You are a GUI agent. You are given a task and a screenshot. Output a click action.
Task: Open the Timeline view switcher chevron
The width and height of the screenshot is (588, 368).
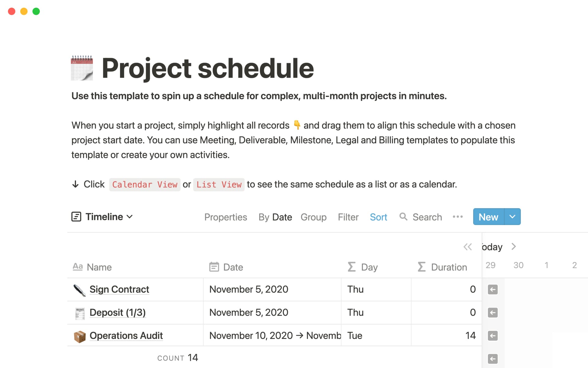(130, 217)
